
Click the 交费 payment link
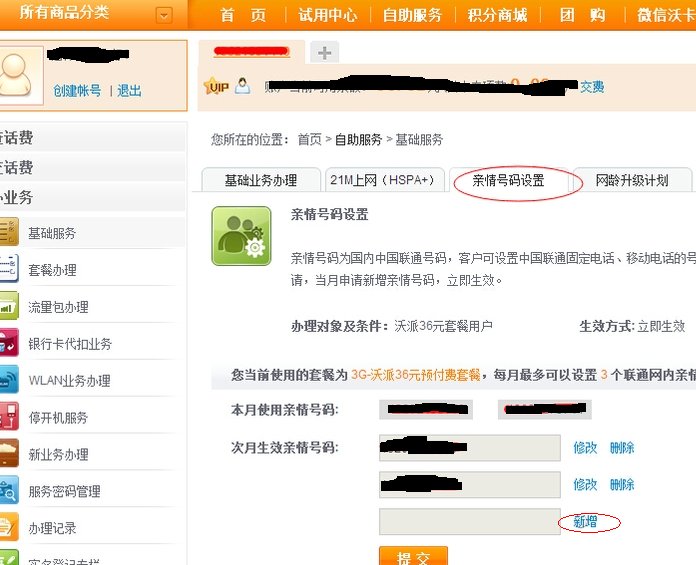tap(592, 87)
